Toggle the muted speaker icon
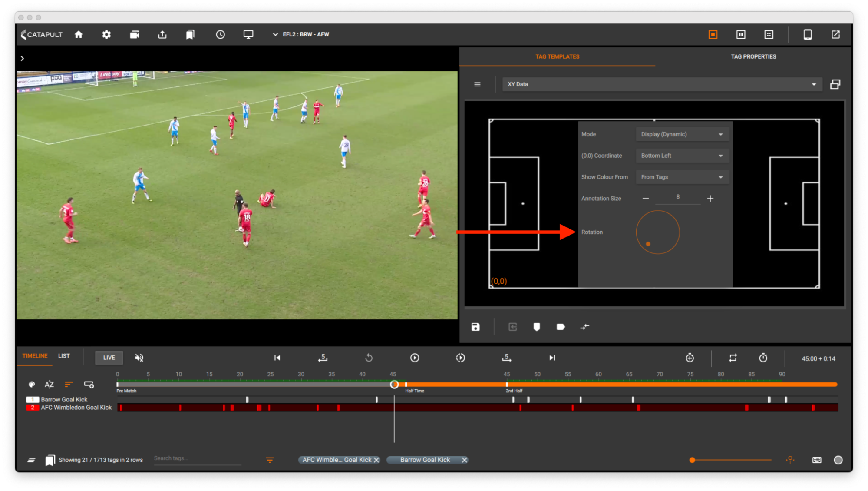868x491 pixels. (139, 358)
